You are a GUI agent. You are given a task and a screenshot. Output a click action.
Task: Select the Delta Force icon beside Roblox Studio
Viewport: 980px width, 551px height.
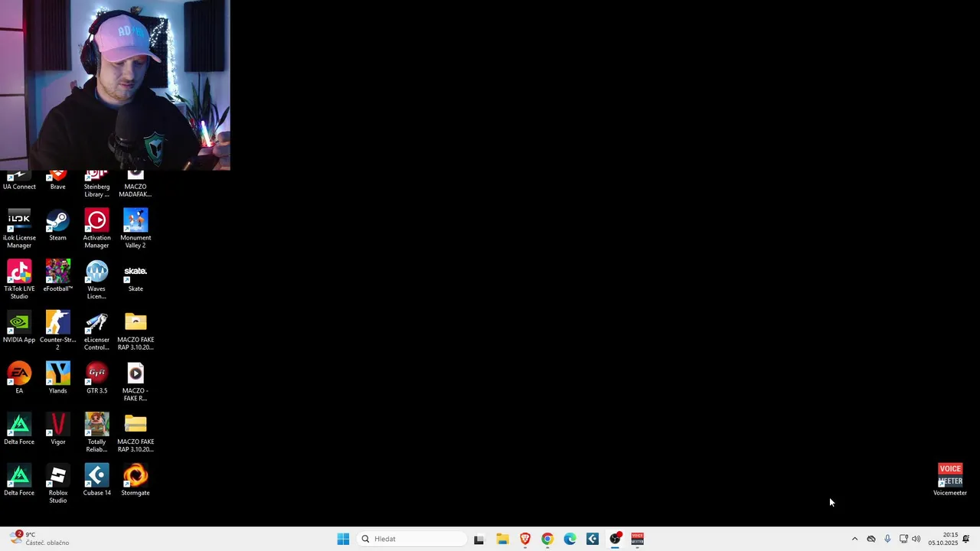[19, 480]
